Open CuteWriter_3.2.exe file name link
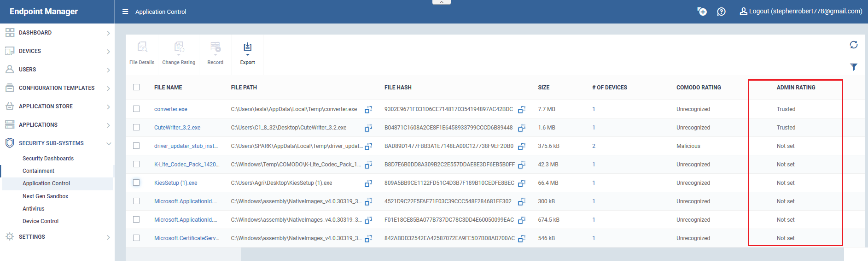The image size is (868, 271). pos(177,128)
